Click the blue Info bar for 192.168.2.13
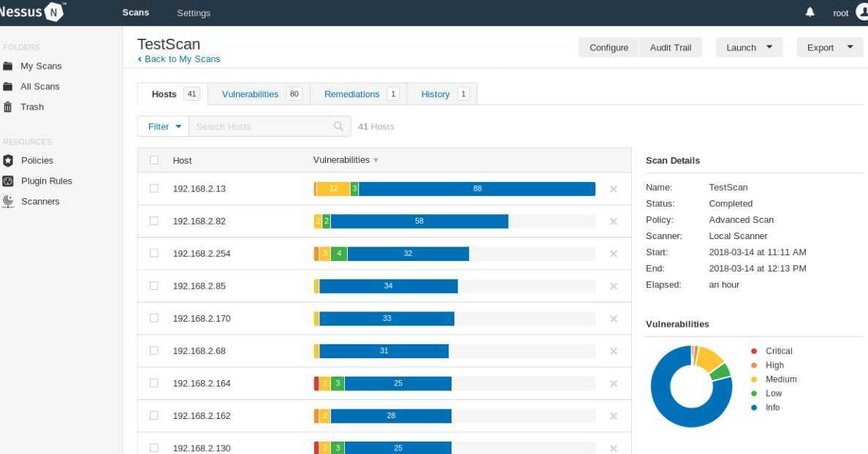Screen dimensions: 868x454 [x=477, y=189]
